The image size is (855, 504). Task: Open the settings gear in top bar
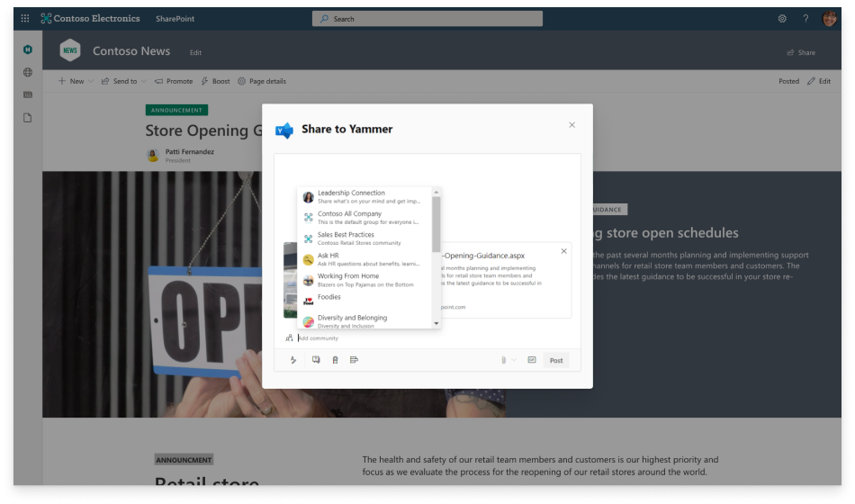coord(782,19)
